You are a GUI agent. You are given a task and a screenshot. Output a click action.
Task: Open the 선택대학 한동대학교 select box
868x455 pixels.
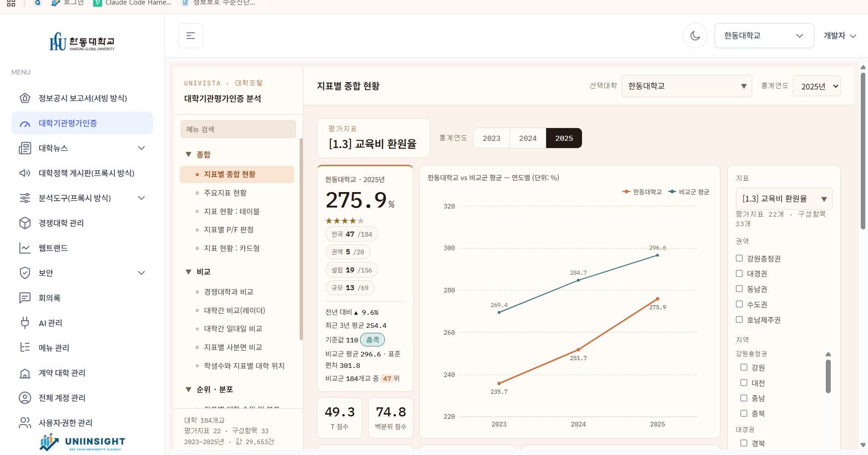(686, 86)
